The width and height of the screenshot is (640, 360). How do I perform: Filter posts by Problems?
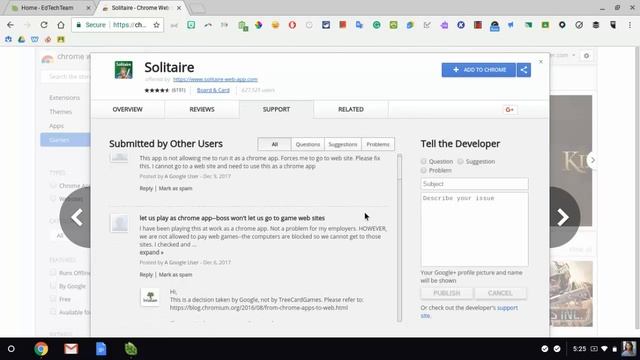coord(378,144)
